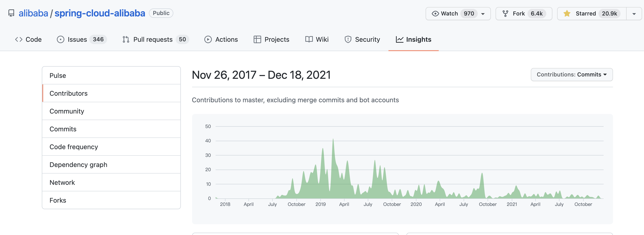Image resolution: width=644 pixels, height=235 pixels.
Task: Open the Actions tab
Action: click(221, 39)
